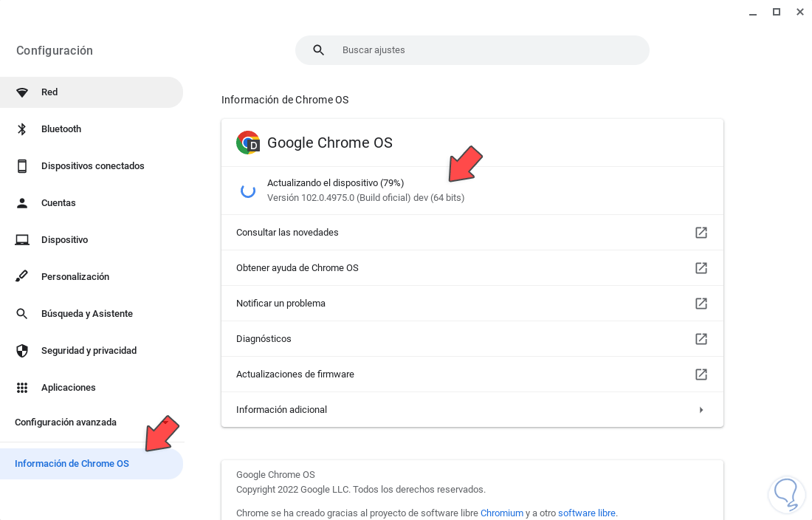
Task: Open external link icon for Consultar las novedades
Action: pyautogui.click(x=701, y=233)
